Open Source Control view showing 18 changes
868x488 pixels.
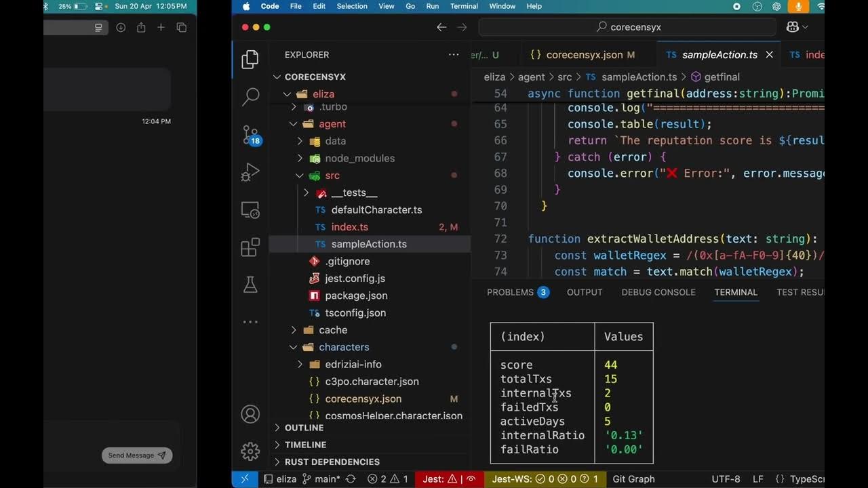point(250,135)
